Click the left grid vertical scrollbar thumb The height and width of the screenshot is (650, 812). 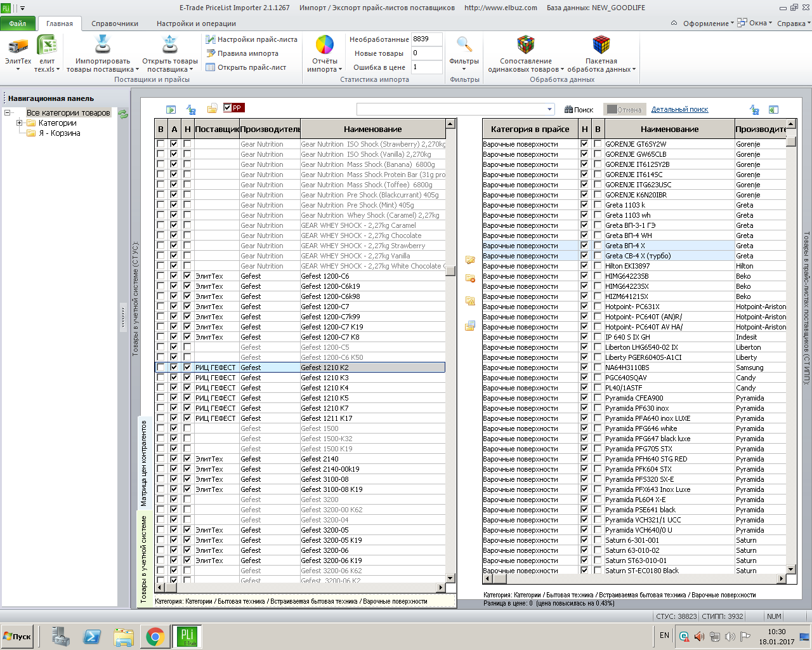(450, 270)
